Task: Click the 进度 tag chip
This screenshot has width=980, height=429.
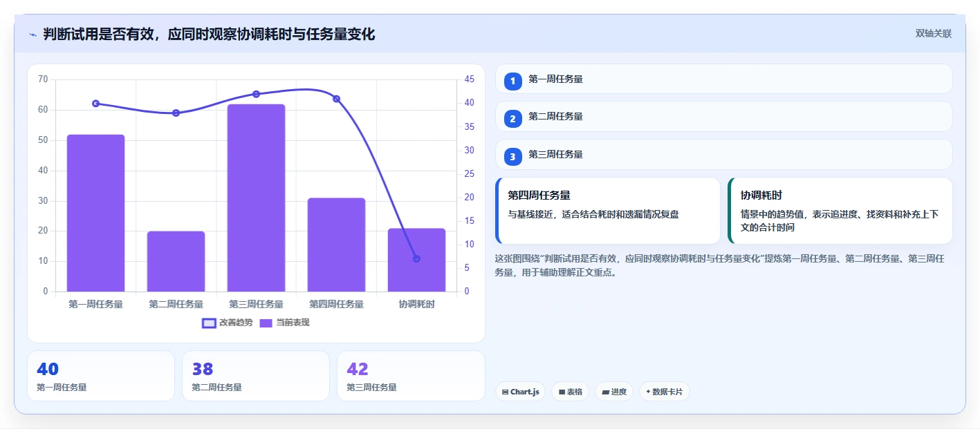Action: click(x=614, y=392)
